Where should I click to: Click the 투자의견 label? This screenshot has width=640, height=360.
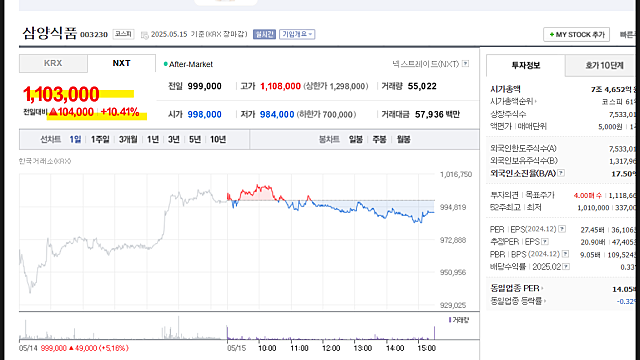[x=504, y=196]
